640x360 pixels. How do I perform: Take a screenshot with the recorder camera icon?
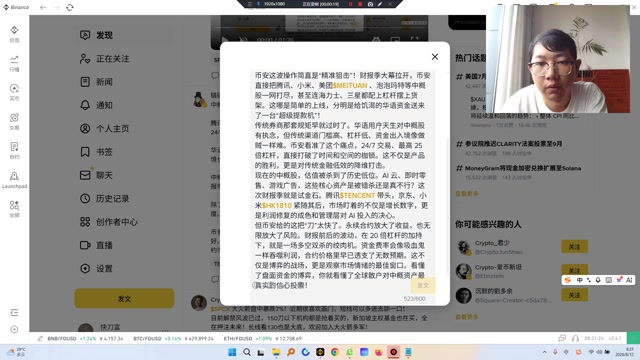pyautogui.click(x=370, y=4)
